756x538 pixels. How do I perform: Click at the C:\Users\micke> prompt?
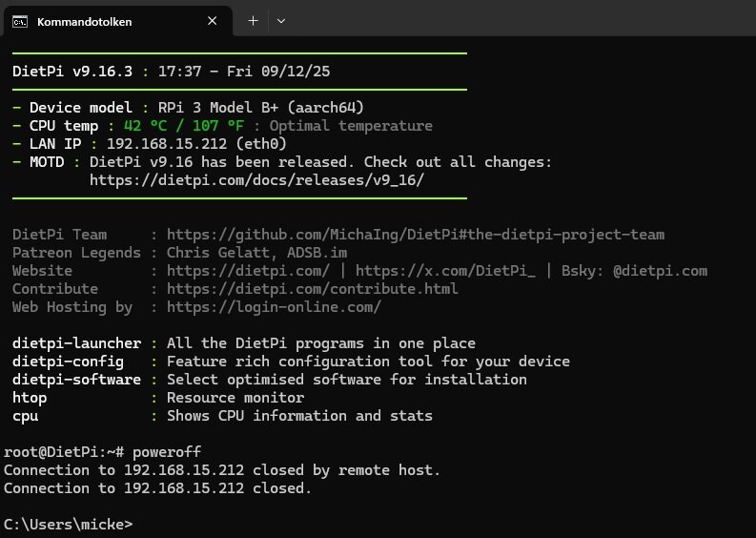[68, 525]
